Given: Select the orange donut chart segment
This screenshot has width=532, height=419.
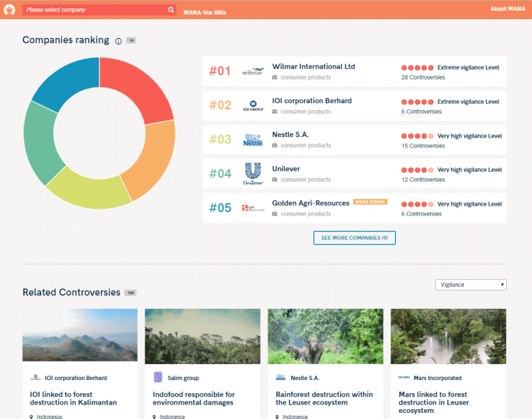Looking at the screenshot, I should pyautogui.click(x=151, y=160).
